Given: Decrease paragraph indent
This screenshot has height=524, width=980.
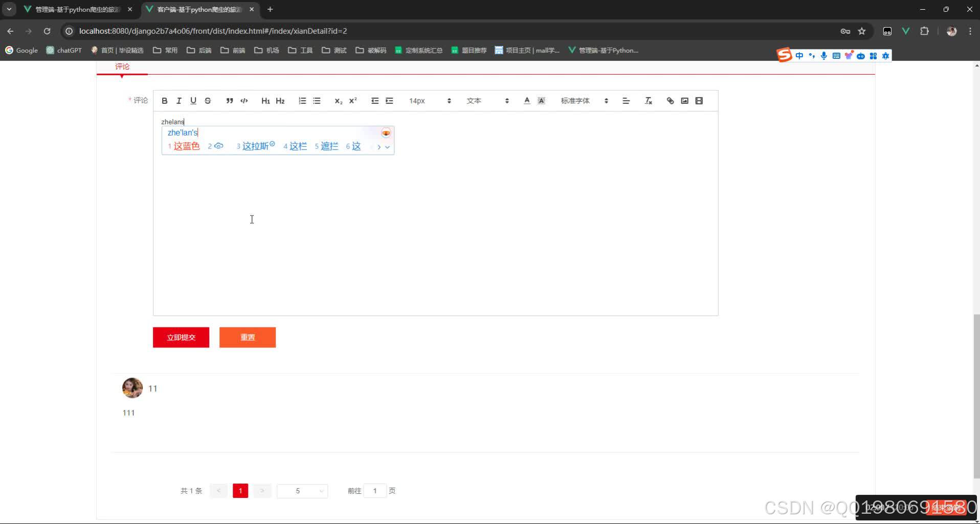Looking at the screenshot, I should pos(375,101).
